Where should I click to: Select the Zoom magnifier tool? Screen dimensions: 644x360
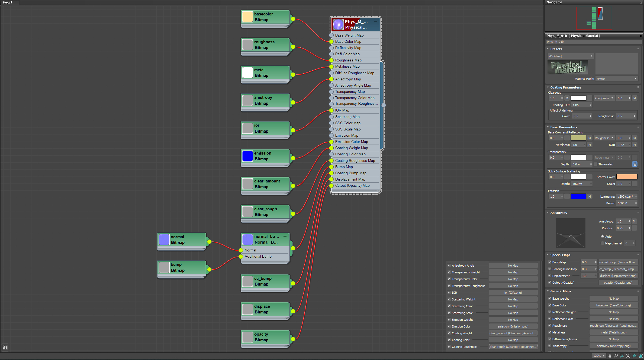tap(616, 356)
